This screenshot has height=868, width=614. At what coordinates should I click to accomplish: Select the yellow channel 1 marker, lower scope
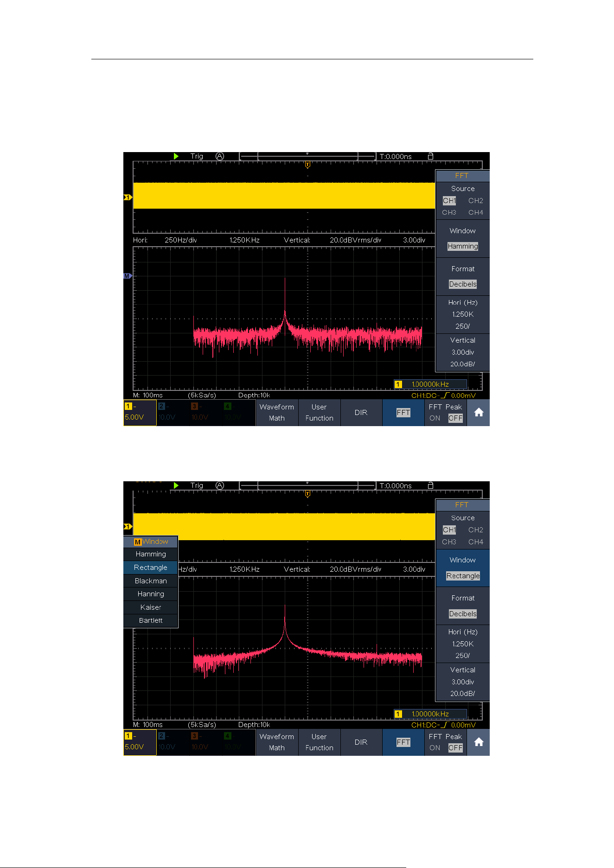click(128, 527)
